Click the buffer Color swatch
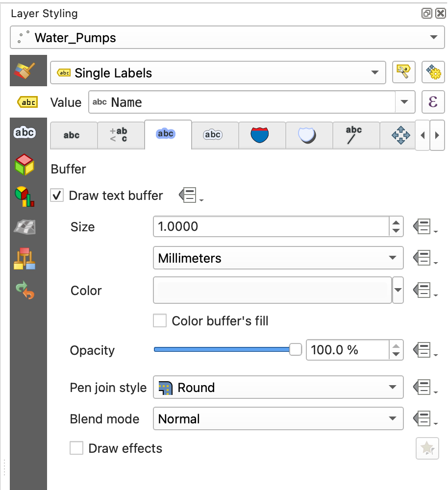Viewport: 448px width, 490px height. point(273,291)
